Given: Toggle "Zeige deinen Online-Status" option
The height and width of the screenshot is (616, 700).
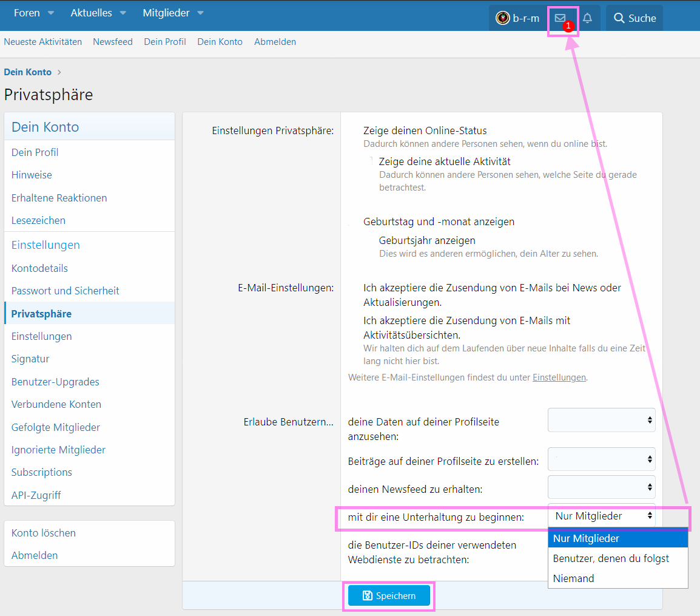Looking at the screenshot, I should [x=425, y=130].
